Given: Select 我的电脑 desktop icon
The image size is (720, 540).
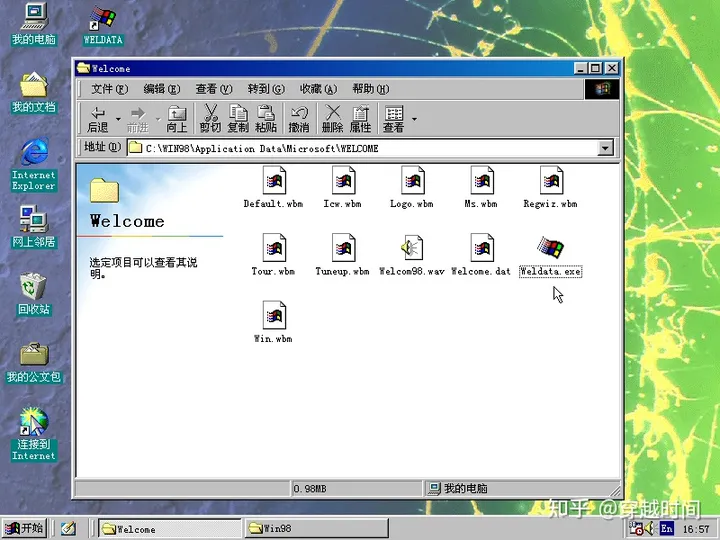Looking at the screenshot, I should [x=34, y=17].
